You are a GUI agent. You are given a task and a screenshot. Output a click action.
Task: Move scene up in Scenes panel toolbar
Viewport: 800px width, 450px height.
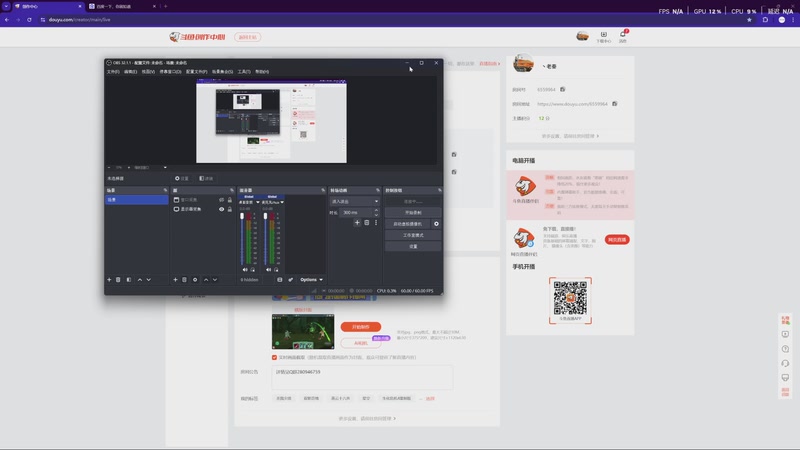(x=140, y=280)
